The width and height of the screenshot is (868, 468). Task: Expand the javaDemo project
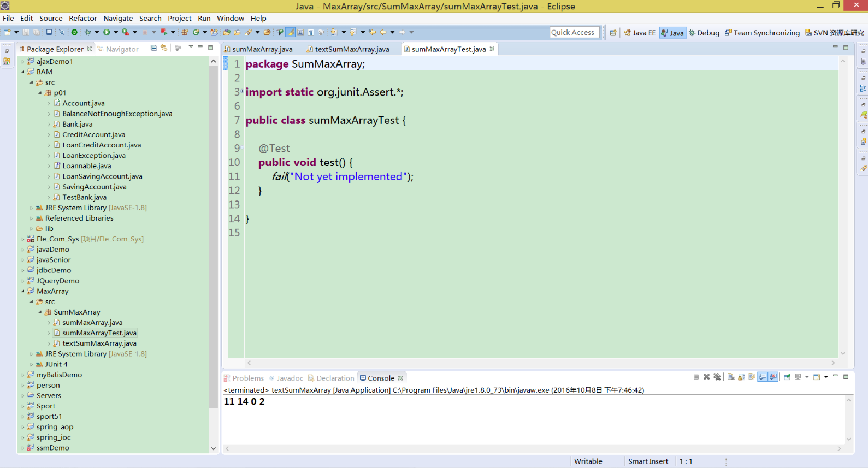click(x=23, y=250)
